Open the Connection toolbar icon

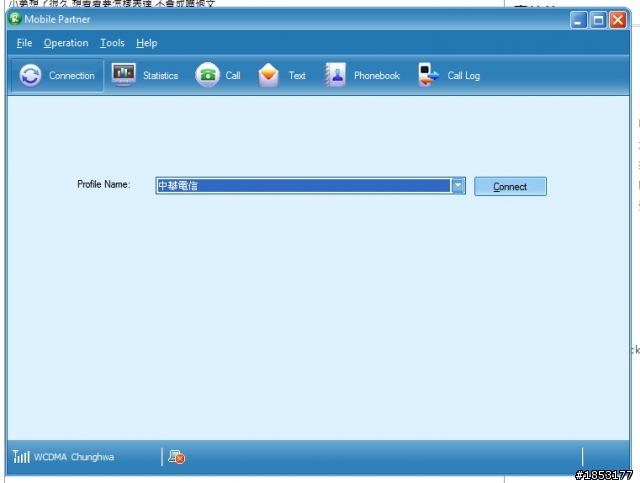tap(30, 76)
